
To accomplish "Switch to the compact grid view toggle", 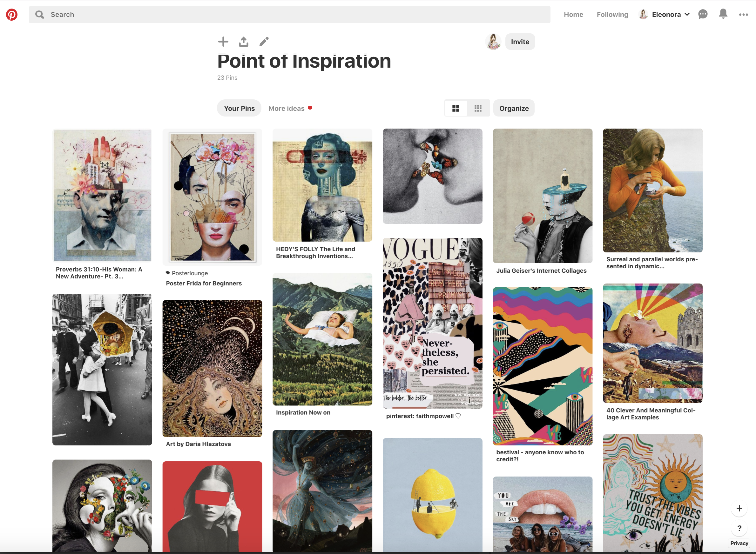I will pos(478,108).
